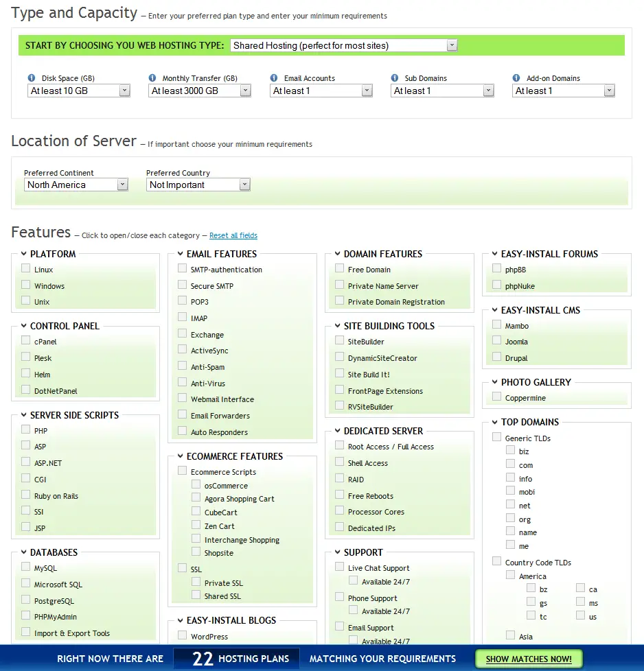Check the Linux platform checkbox
Image resolution: width=644 pixels, height=671 pixels.
click(x=25, y=268)
